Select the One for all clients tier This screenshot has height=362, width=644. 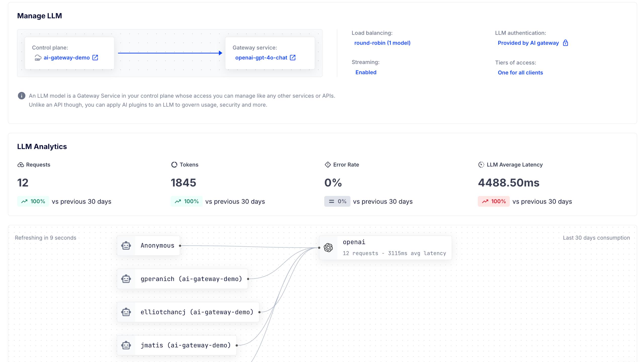pyautogui.click(x=520, y=73)
